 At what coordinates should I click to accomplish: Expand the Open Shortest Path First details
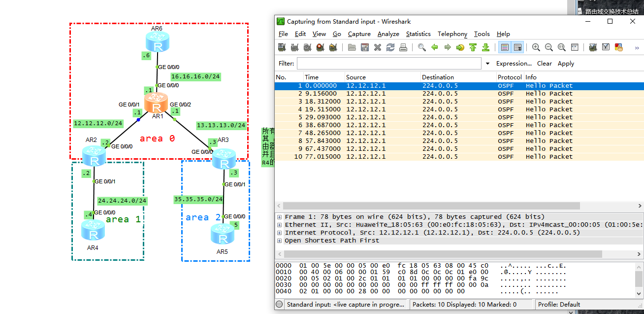(x=279, y=240)
